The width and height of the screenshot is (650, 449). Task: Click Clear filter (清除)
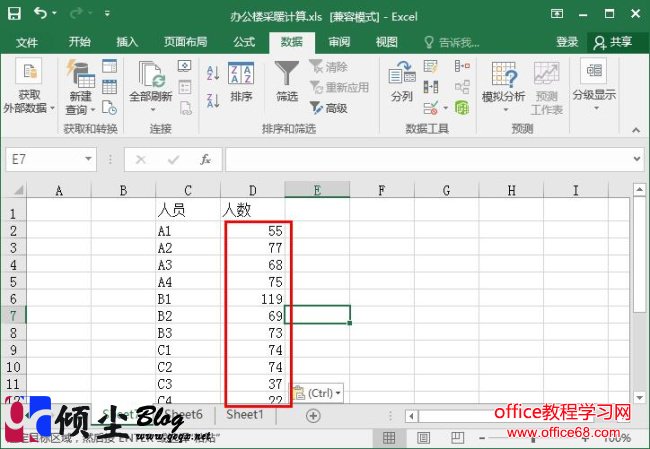(328, 66)
